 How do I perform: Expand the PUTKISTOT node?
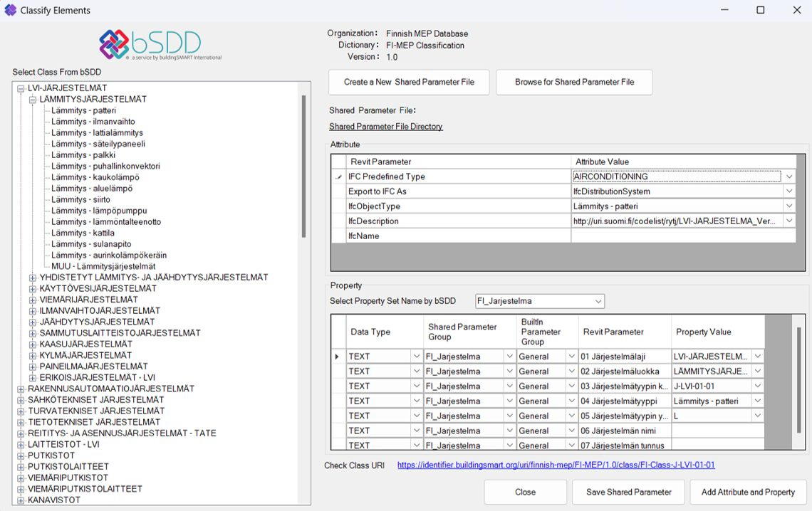(x=21, y=455)
